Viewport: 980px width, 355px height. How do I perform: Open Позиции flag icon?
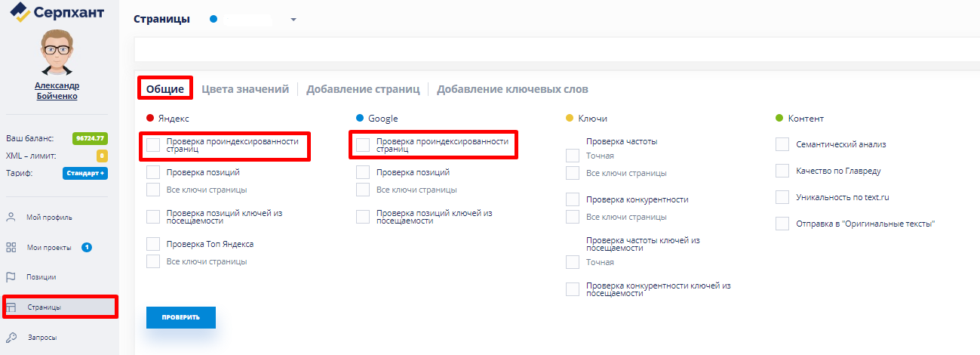[11, 277]
